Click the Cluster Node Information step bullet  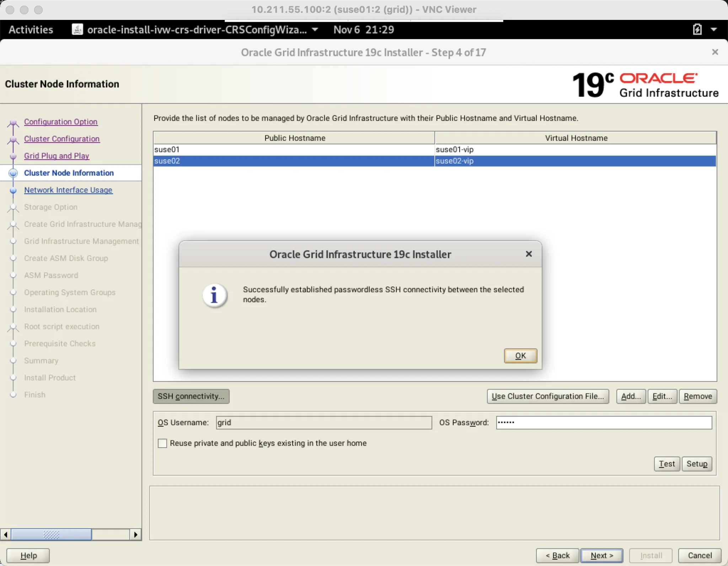[x=13, y=173]
